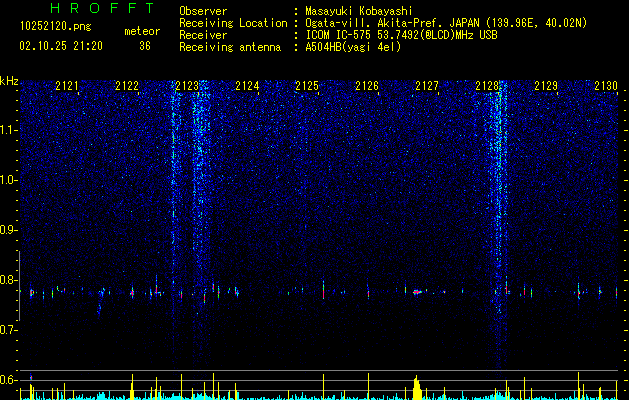Click the kHz axis unit label
This screenshot has width=629, height=400.
coord(9,81)
